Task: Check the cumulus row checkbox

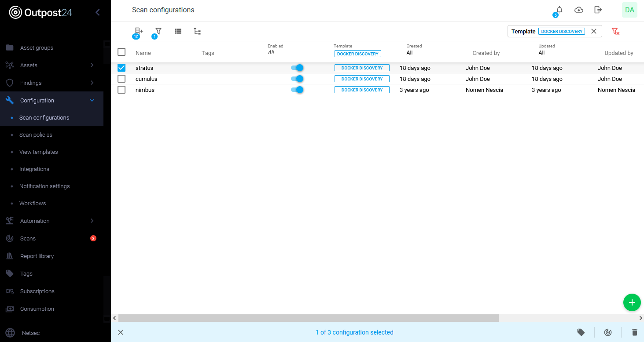Action: 121,79
